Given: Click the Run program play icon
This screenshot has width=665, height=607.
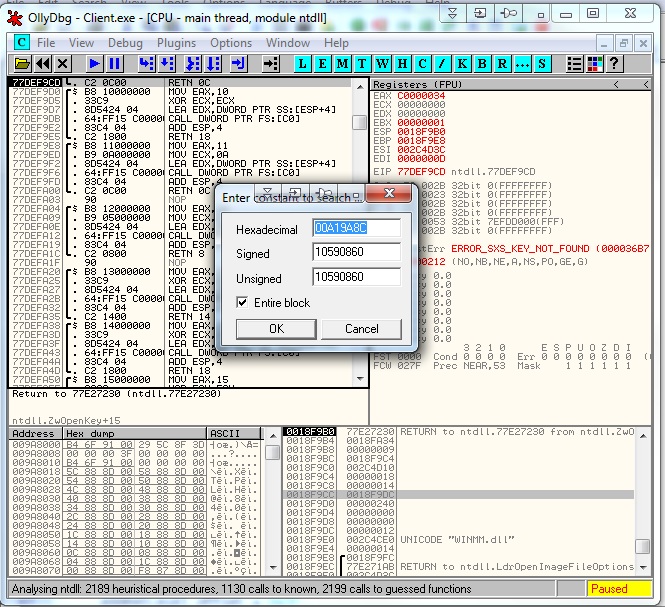Looking at the screenshot, I should tap(93, 64).
